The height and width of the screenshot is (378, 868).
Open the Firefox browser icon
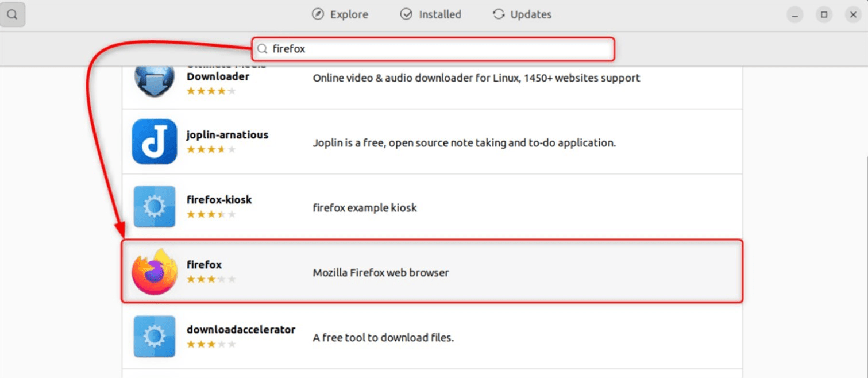(x=155, y=272)
